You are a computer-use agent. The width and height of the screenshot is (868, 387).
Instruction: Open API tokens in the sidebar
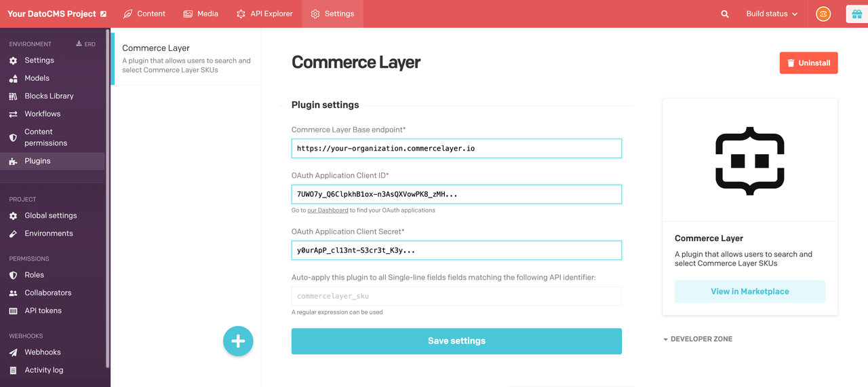[x=43, y=310]
